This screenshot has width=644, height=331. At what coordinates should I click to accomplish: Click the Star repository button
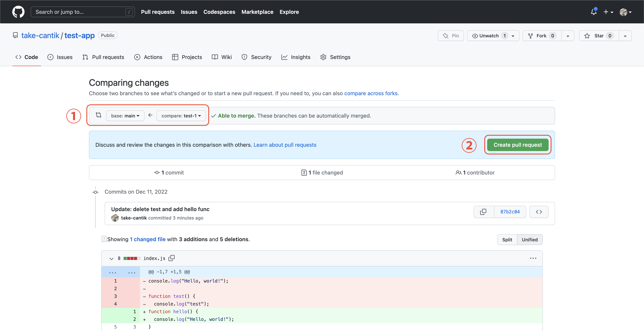599,36
